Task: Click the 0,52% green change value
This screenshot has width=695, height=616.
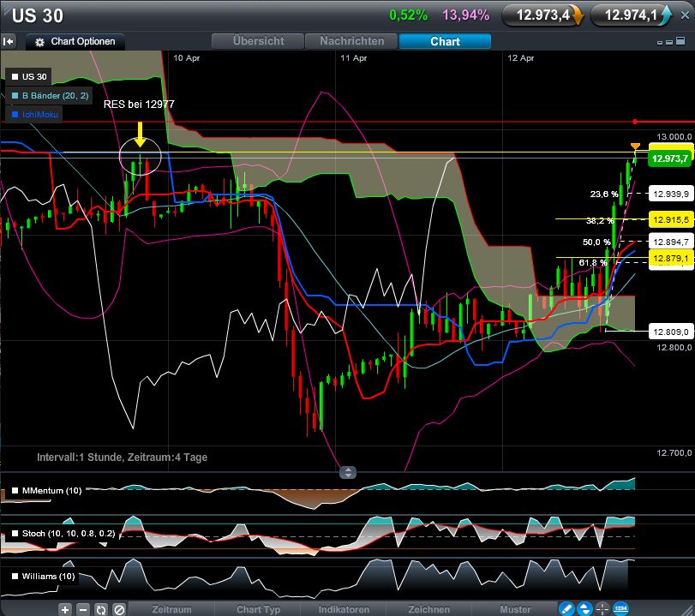Action: point(408,15)
